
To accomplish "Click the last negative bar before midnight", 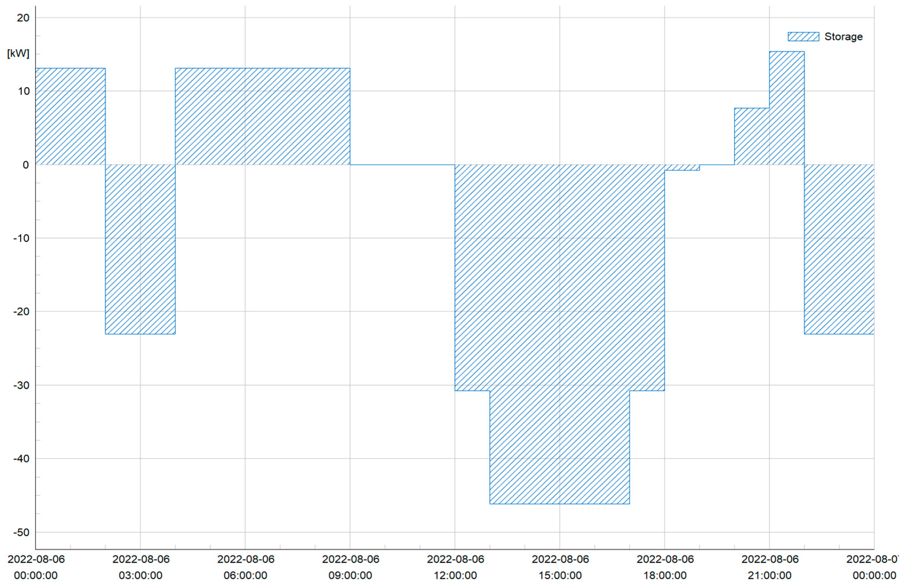I will (839, 250).
